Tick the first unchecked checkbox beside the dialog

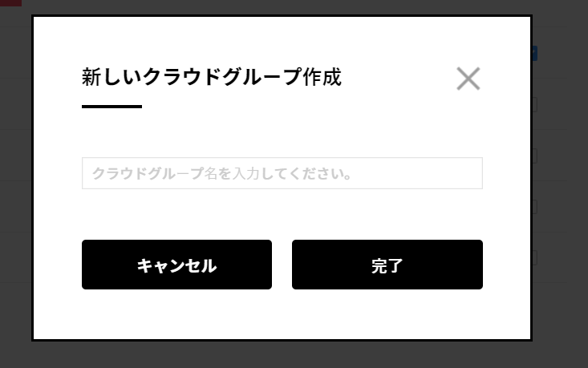535,105
